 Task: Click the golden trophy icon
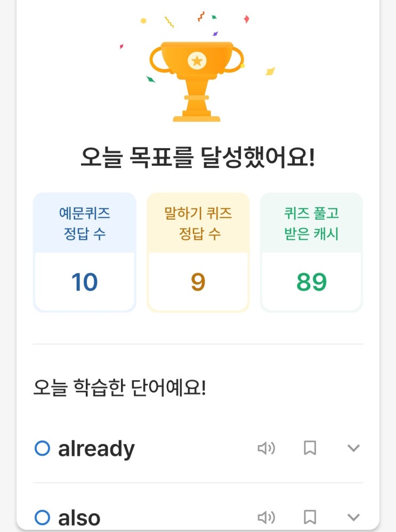(x=197, y=82)
